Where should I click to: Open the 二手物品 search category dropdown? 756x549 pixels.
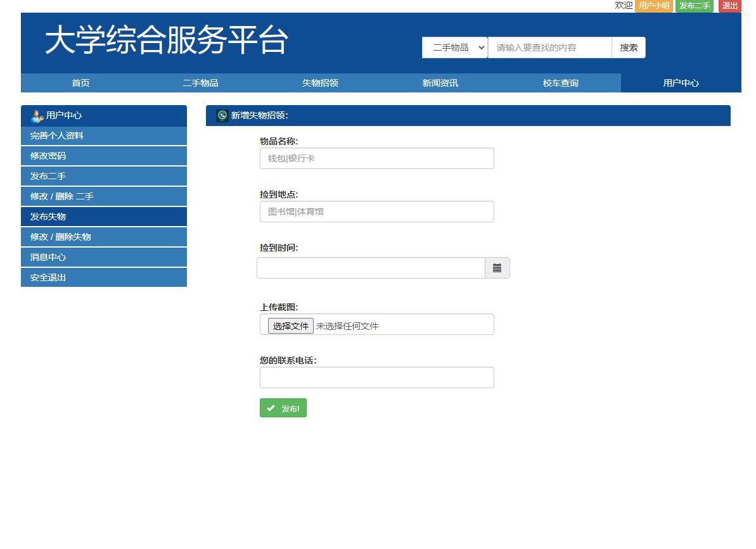pyautogui.click(x=454, y=47)
